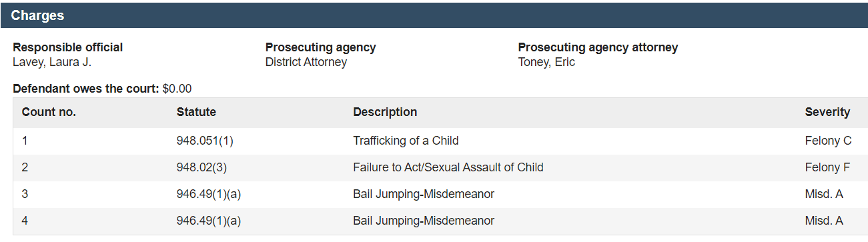Click the Description column header
868x242 pixels.
point(385,112)
